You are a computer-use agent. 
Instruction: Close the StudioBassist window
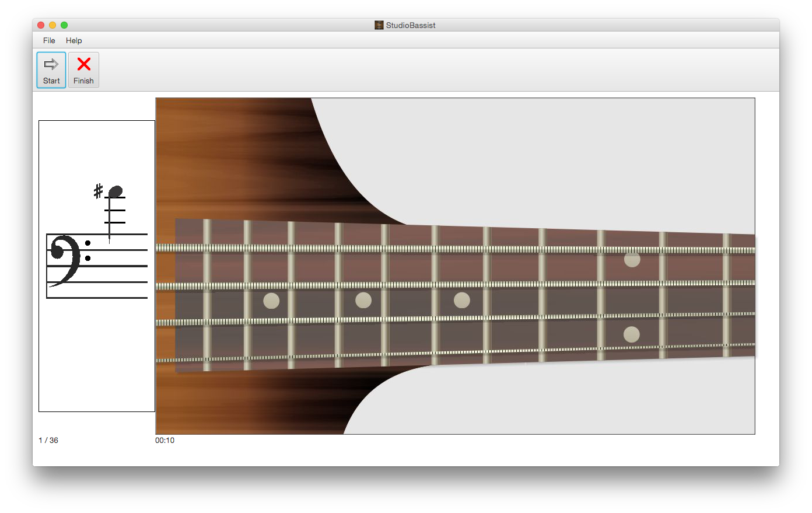point(41,25)
